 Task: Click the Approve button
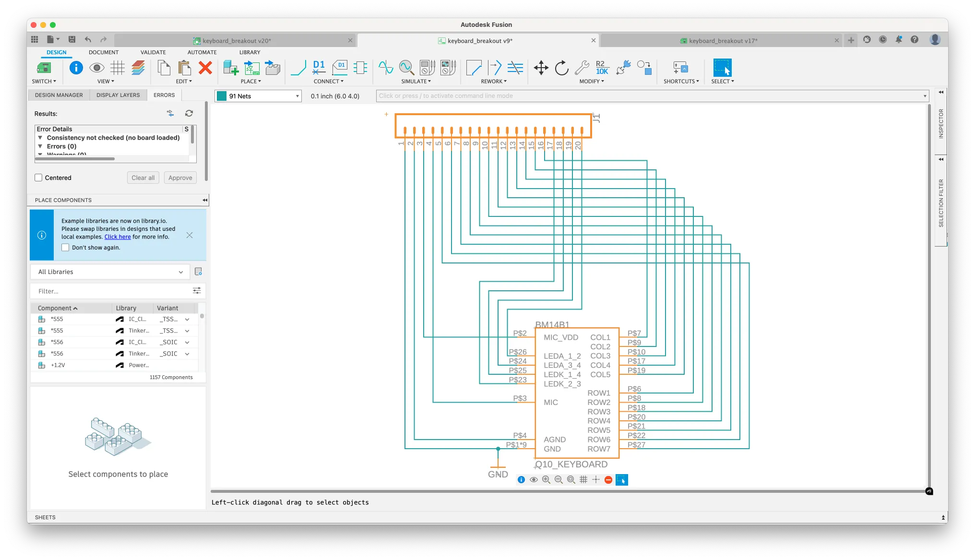180,178
